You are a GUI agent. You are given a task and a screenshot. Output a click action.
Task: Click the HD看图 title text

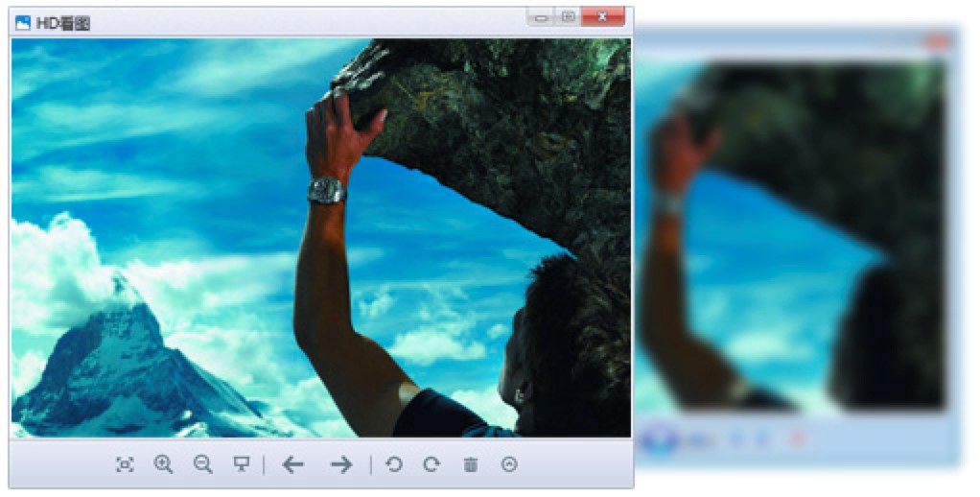63,24
